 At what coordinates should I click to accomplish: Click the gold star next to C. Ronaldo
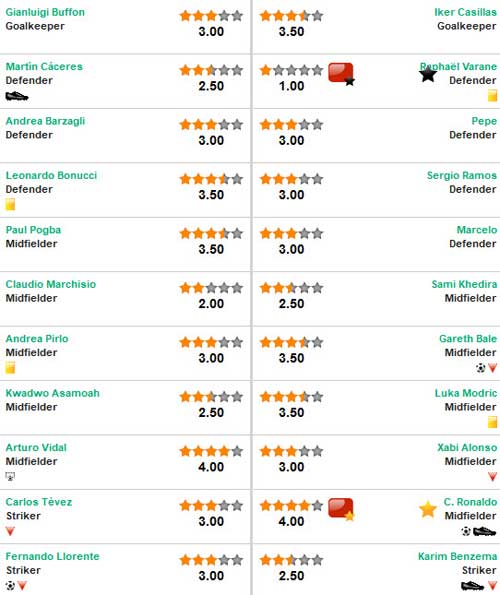point(428,509)
